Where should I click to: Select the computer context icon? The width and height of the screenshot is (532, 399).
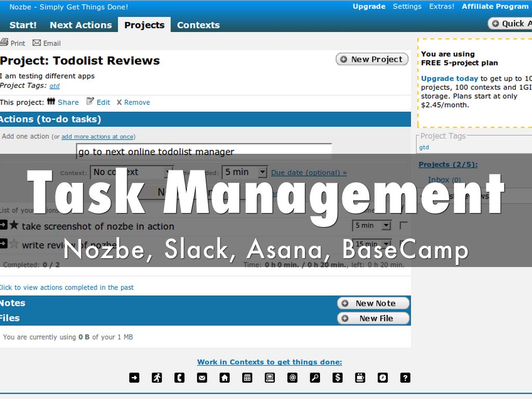click(x=270, y=378)
